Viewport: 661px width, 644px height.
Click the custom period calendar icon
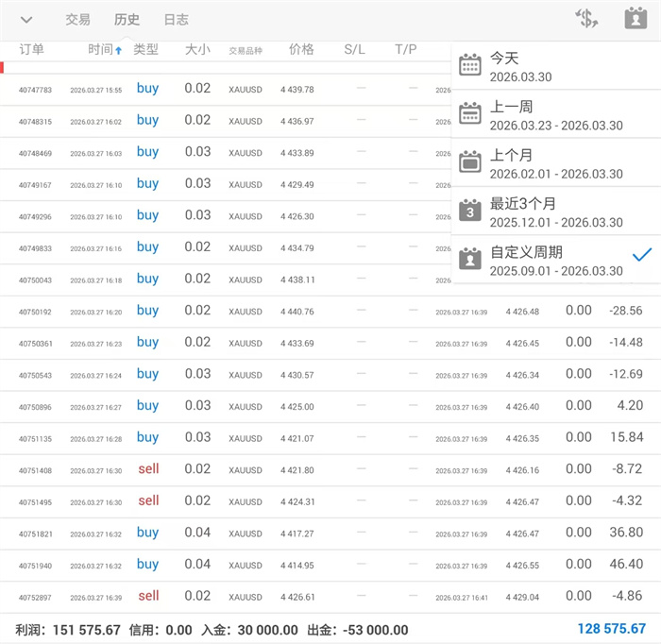[x=470, y=258]
